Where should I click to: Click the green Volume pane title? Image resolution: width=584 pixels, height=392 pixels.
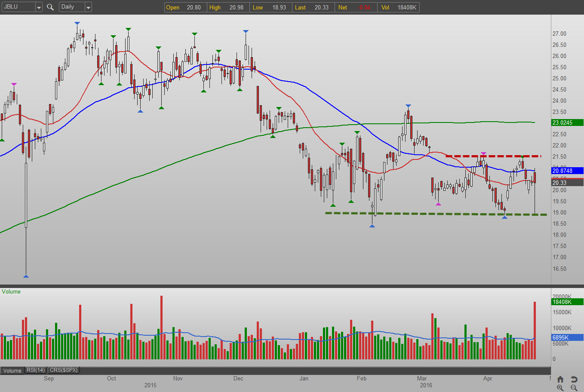pyautogui.click(x=11, y=291)
